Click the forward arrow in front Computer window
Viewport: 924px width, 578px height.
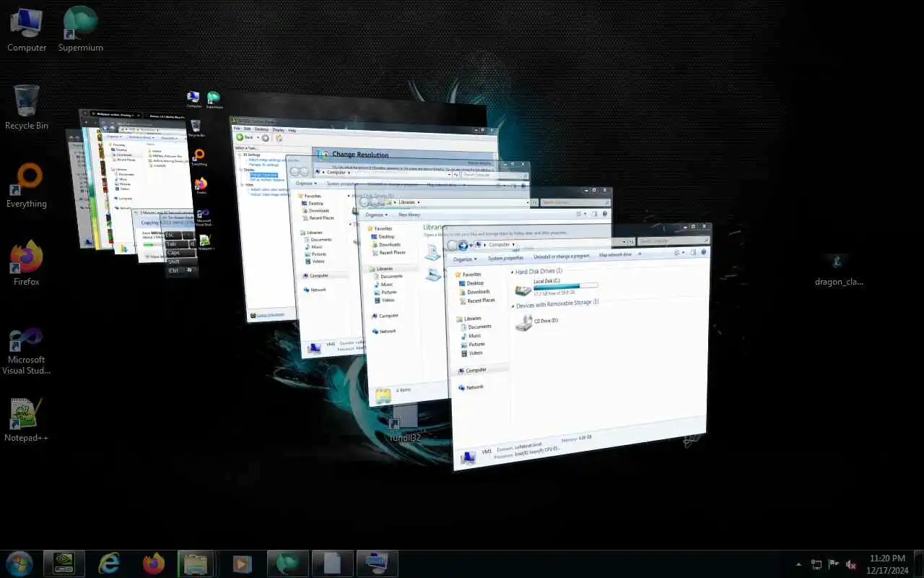click(463, 246)
